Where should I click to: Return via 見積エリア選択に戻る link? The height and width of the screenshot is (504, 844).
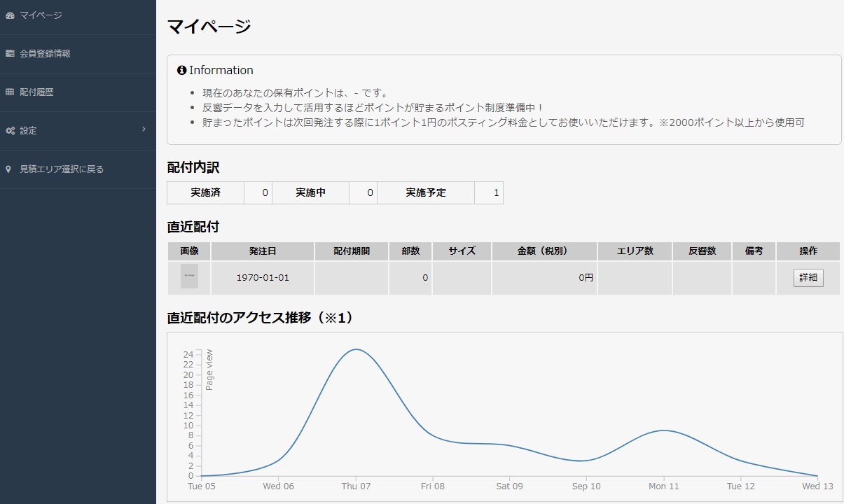point(62,169)
